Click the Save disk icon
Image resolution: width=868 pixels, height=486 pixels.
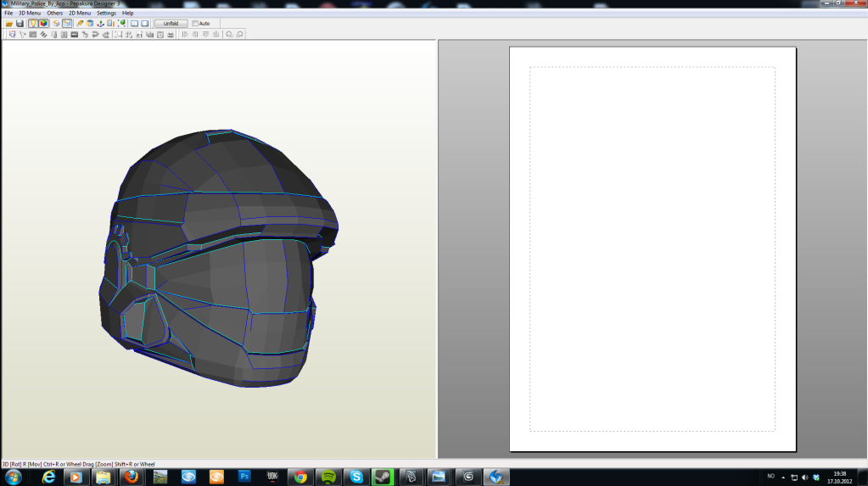coord(20,23)
